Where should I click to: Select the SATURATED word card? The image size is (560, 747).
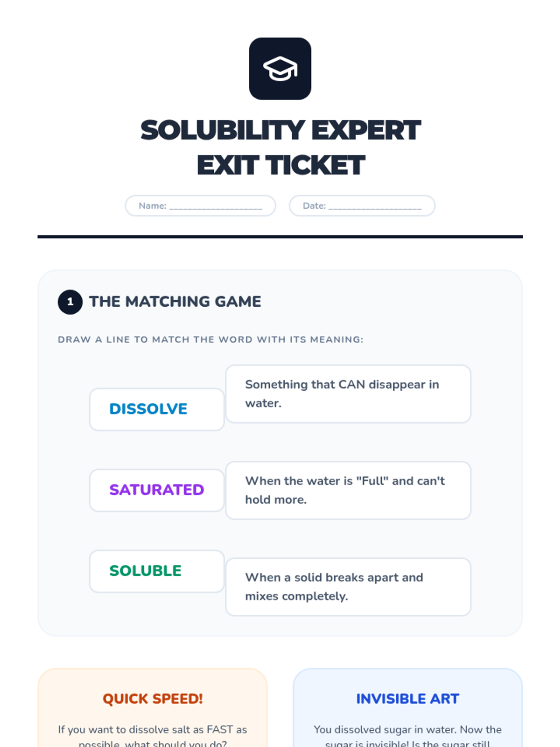pos(157,490)
